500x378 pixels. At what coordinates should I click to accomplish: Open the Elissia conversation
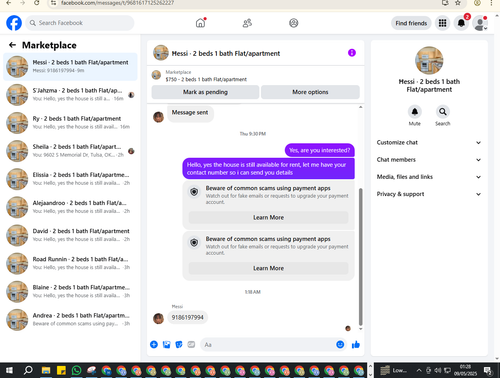(70, 179)
